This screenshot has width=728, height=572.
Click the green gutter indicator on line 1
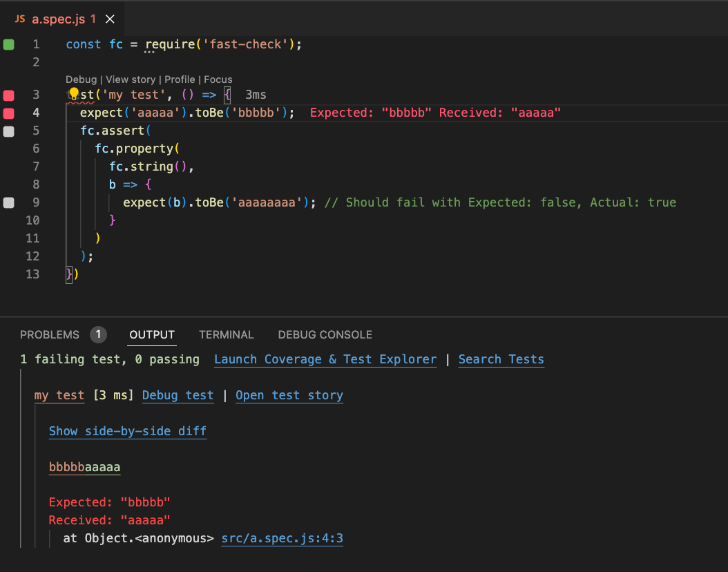(9, 45)
